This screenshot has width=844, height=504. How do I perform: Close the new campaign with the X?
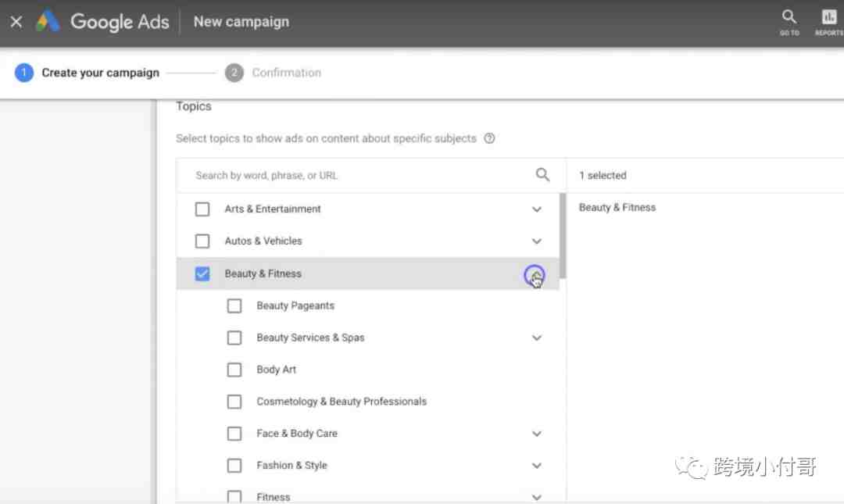pos(16,22)
